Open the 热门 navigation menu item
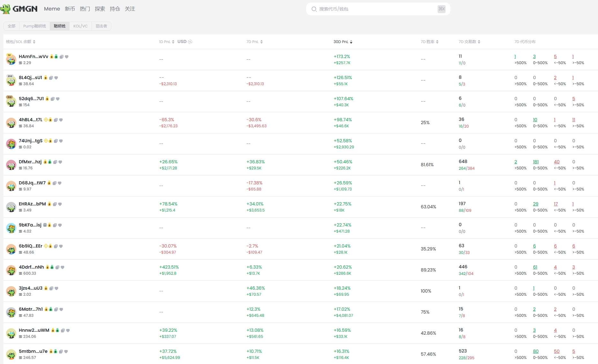Image resolution: width=598 pixels, height=364 pixels. [x=85, y=9]
